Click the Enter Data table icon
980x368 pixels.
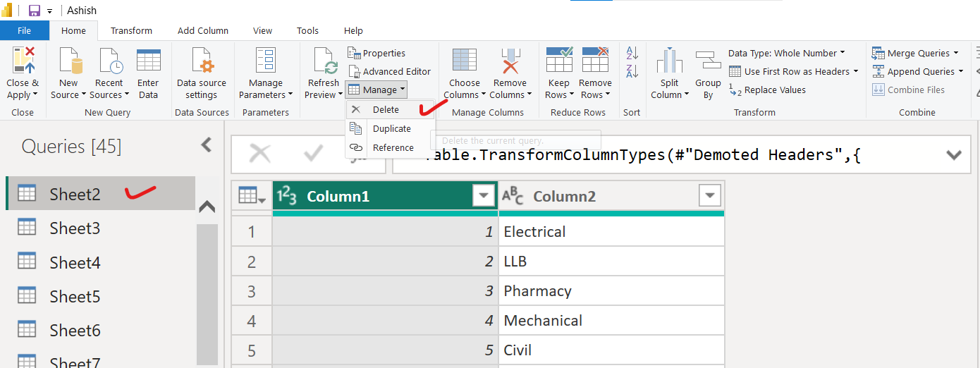148,61
